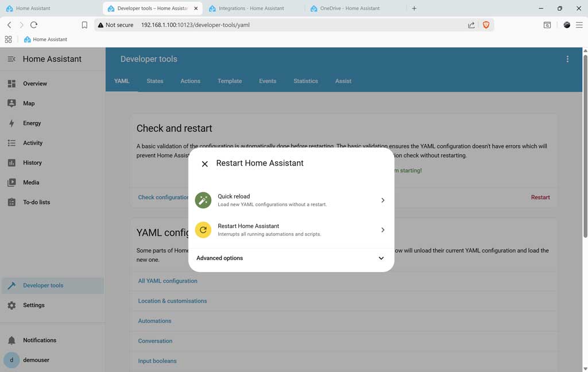Switch to the Statistics tab
The height and width of the screenshot is (372, 588).
(x=305, y=81)
